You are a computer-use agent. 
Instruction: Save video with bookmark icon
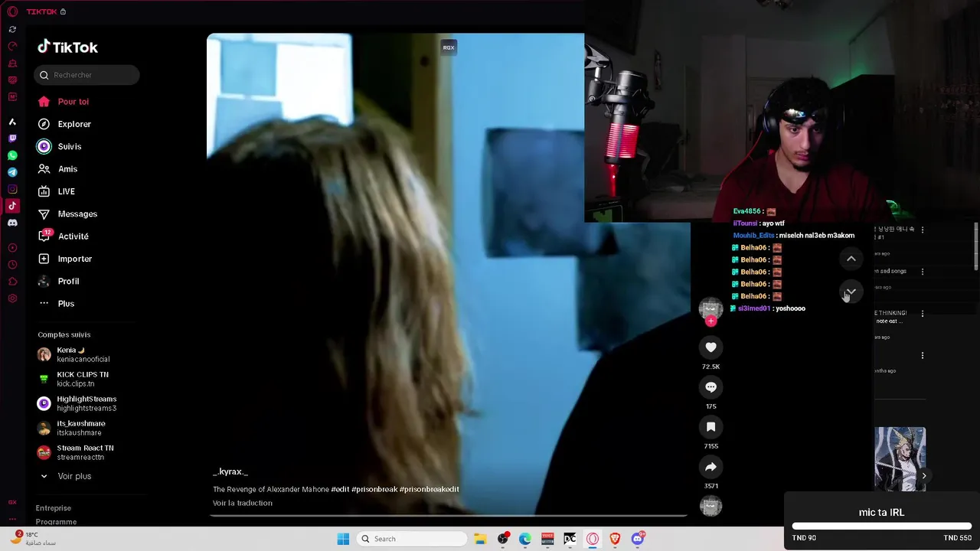(x=710, y=427)
